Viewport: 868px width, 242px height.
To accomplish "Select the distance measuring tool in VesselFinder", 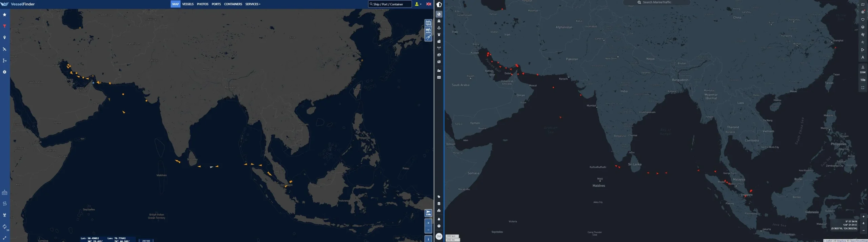I will click(x=428, y=38).
